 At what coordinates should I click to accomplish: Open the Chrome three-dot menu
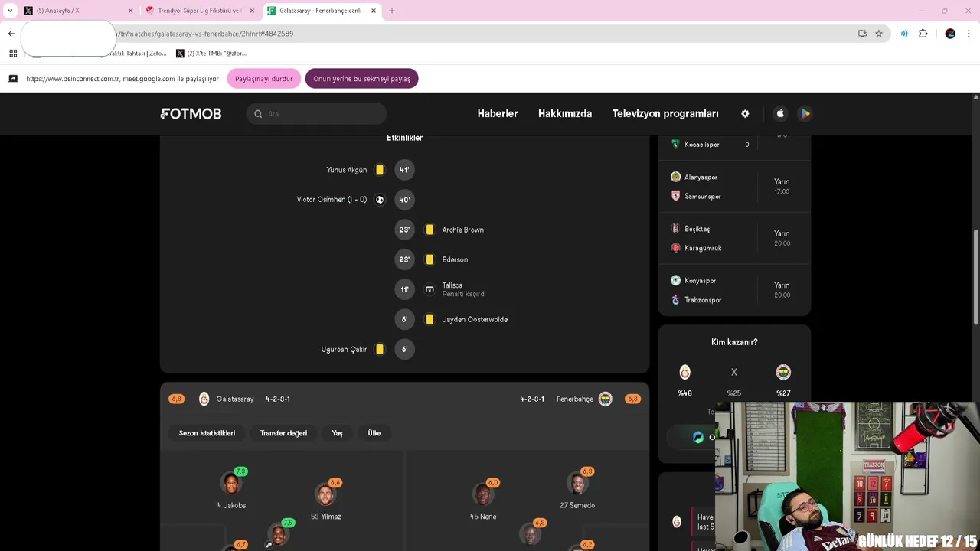point(969,34)
